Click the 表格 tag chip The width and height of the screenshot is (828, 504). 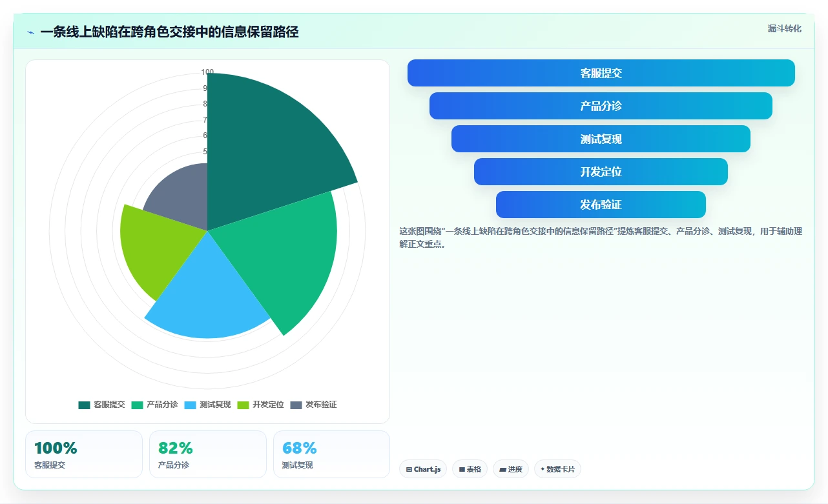coord(470,469)
